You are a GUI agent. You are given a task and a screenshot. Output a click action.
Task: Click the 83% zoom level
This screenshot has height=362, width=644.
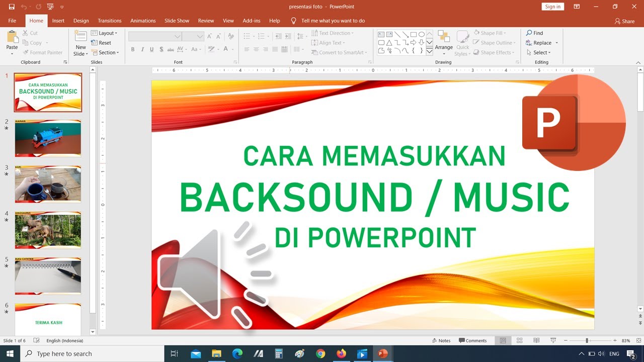626,340
